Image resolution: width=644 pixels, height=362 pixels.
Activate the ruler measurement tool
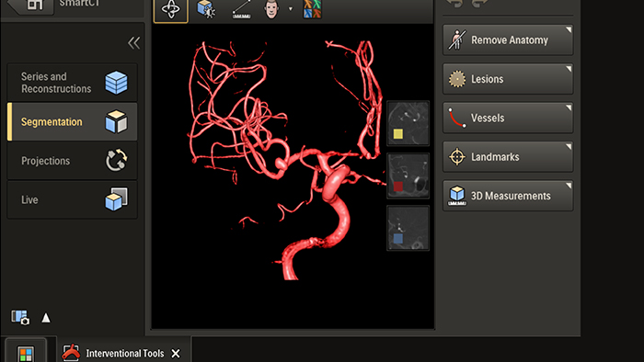point(242,9)
